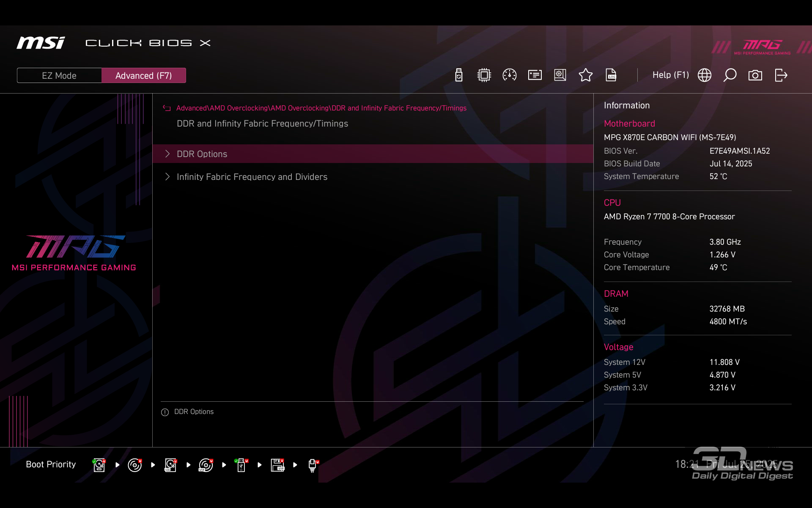The width and height of the screenshot is (812, 508).
Task: Open the CPU chip icon in toolbar
Action: (484, 75)
